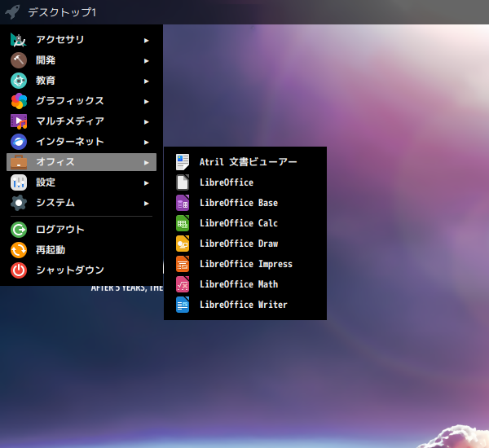Open the システム menu category
The width and height of the screenshot is (489, 448).
[x=81, y=203]
